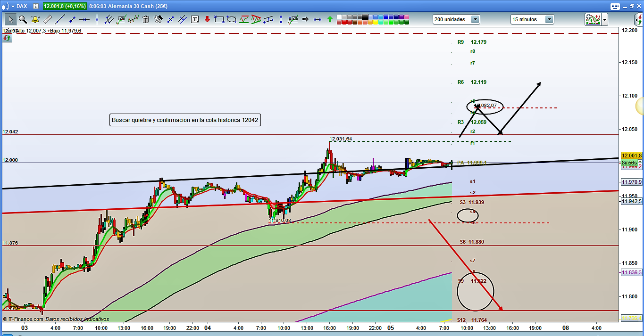Click the add indicators chart button
This screenshot has height=336, width=644.
point(593,19)
